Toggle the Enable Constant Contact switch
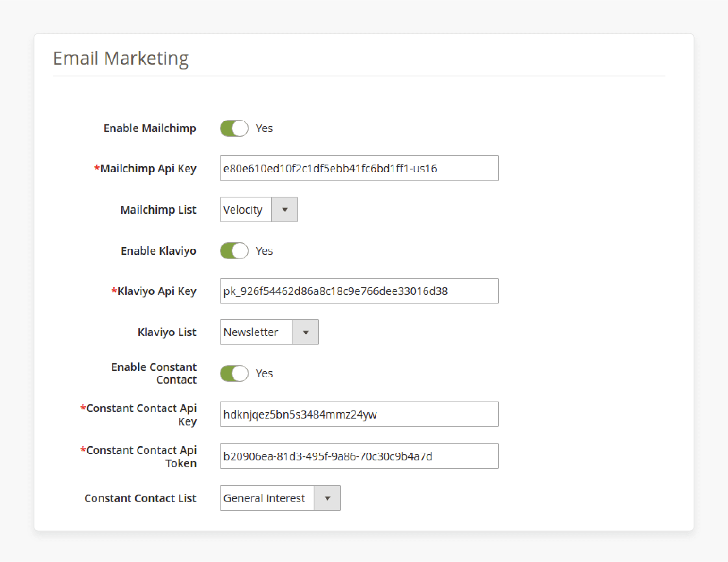Image resolution: width=728 pixels, height=562 pixels. click(x=234, y=373)
